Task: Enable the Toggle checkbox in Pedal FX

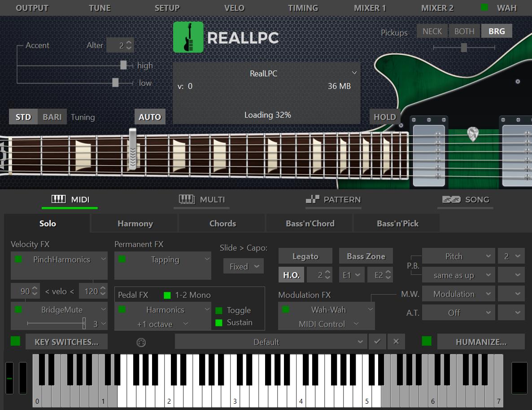Action: point(219,310)
